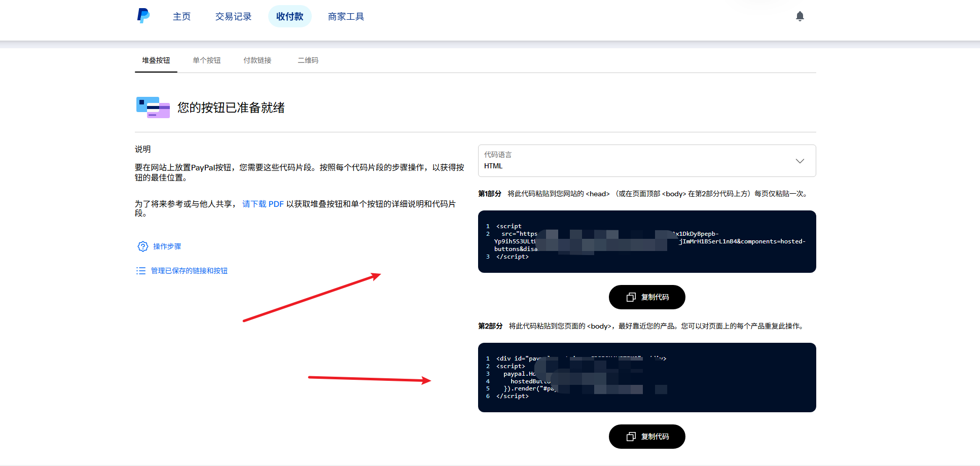Click the 您的按钮已准备就绪 heading
The width and height of the screenshot is (980, 466).
tap(231, 107)
